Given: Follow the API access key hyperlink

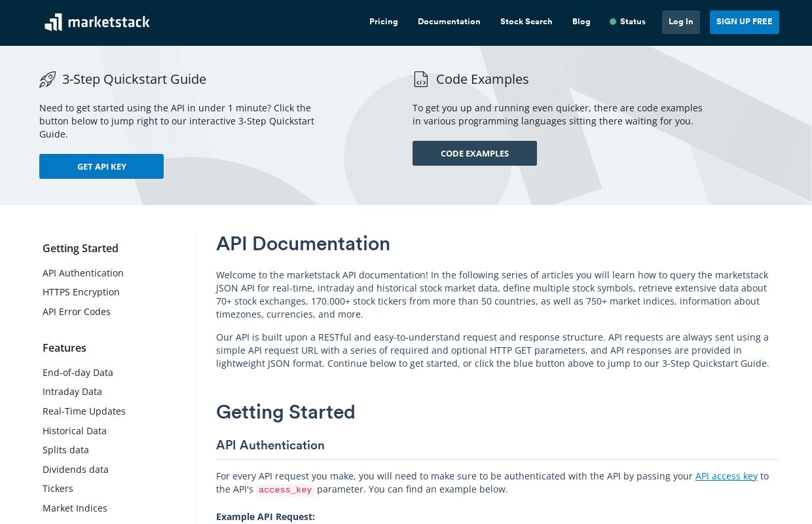Looking at the screenshot, I should (726, 476).
